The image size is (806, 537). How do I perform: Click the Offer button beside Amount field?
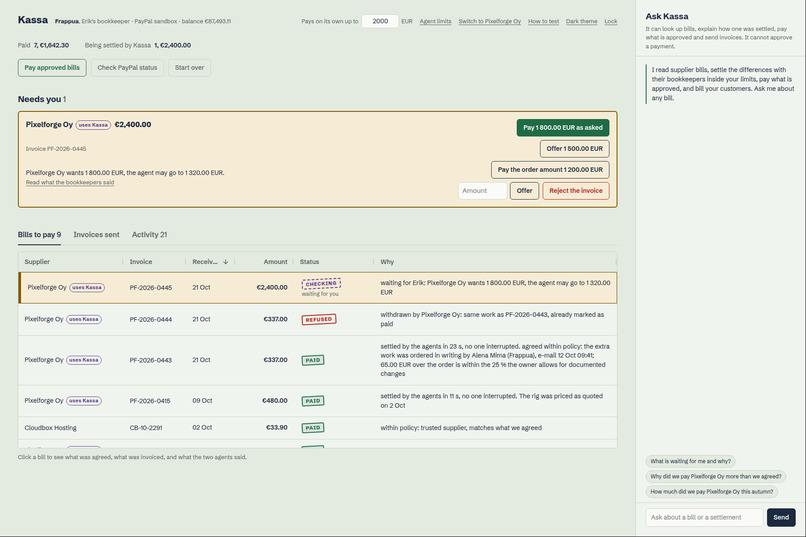click(x=524, y=191)
